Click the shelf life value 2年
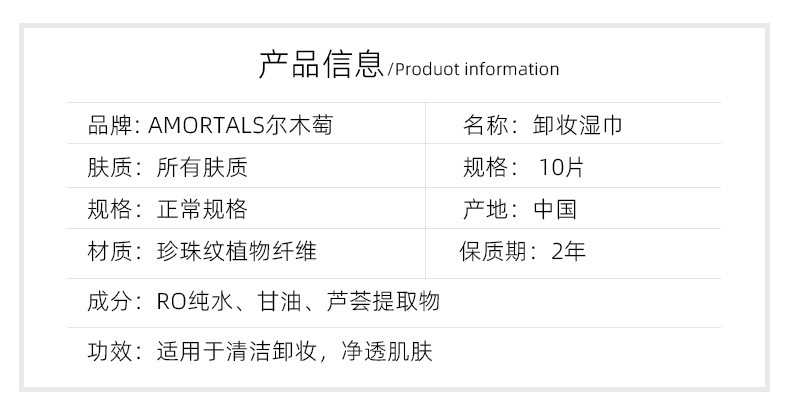 (x=568, y=251)
